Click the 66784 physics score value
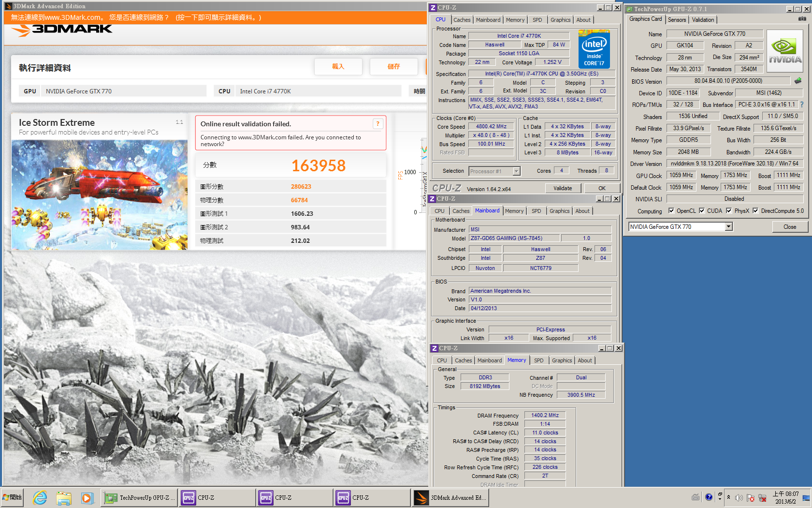812x508 pixels. pyautogui.click(x=299, y=200)
